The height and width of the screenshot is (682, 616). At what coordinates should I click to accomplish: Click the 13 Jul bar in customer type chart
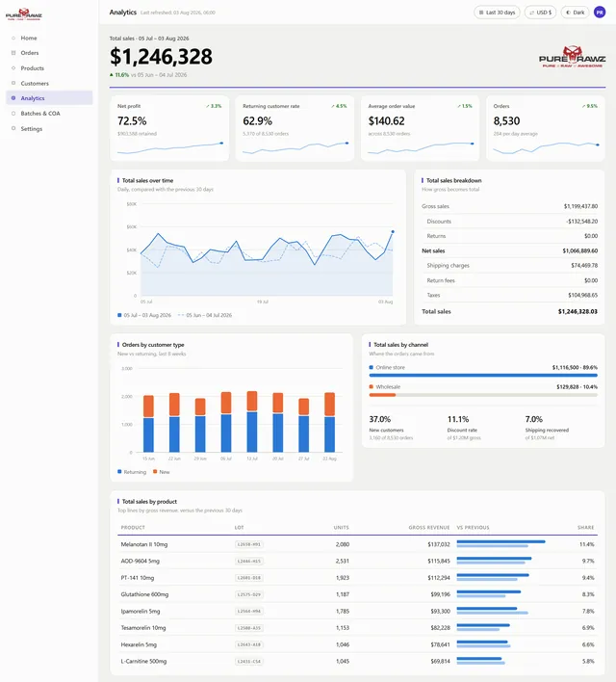coord(252,422)
